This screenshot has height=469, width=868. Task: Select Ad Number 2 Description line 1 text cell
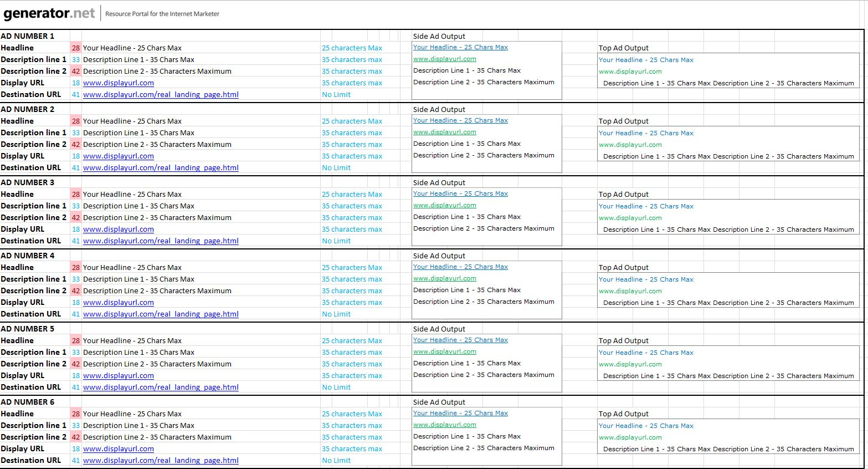(138, 132)
